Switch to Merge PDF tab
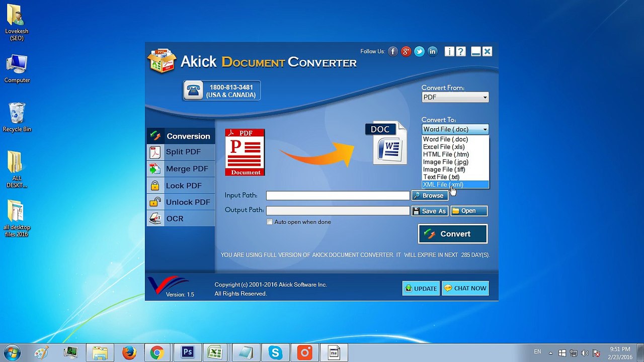 (x=181, y=169)
